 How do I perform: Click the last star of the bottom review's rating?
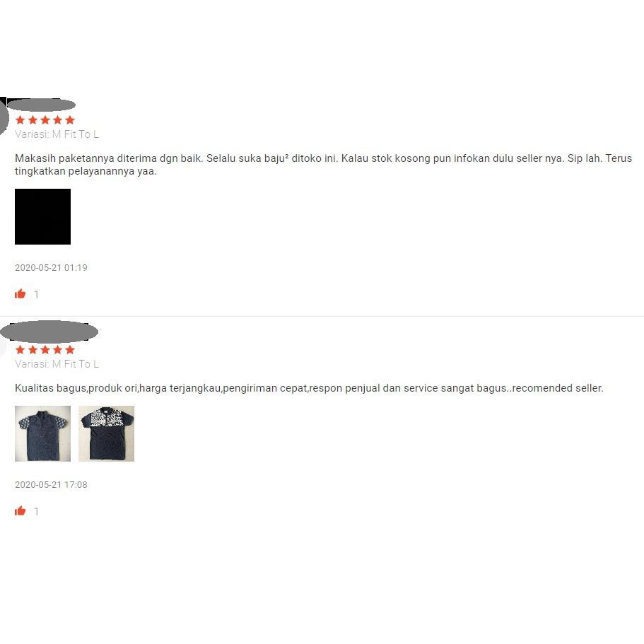coord(70,349)
